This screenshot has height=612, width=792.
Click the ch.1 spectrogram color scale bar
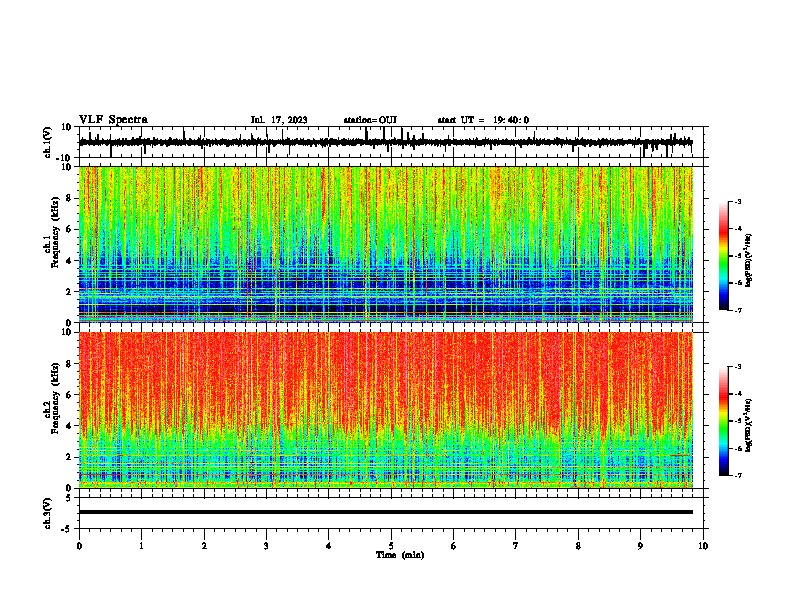point(724,256)
